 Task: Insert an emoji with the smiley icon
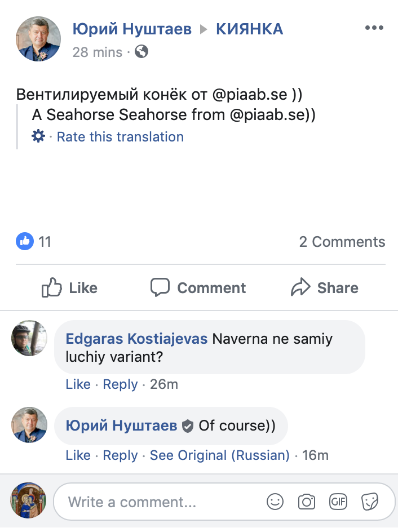275,502
